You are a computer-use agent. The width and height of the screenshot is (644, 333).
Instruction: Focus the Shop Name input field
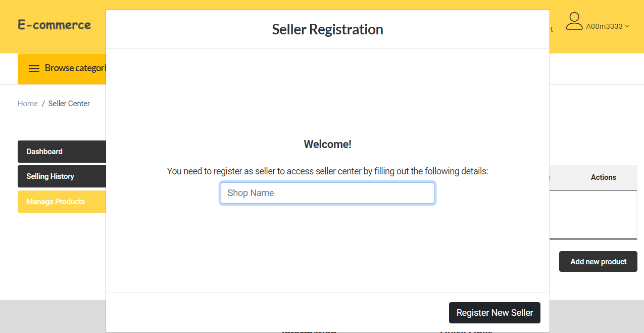point(327,193)
